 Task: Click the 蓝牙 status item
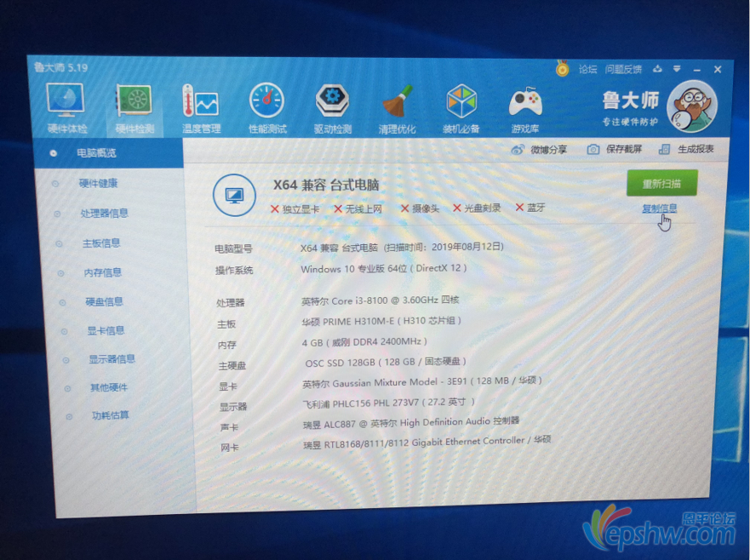click(x=530, y=208)
